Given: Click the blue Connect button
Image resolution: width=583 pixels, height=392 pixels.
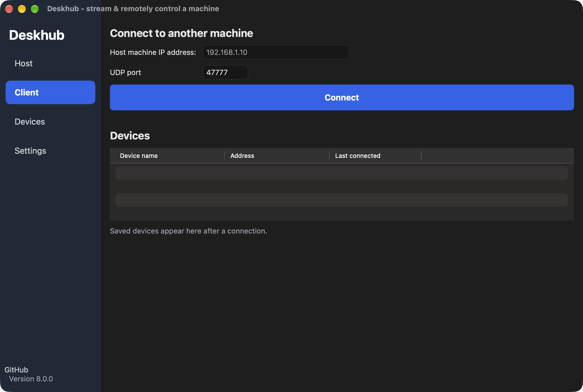Looking at the screenshot, I should tap(342, 97).
